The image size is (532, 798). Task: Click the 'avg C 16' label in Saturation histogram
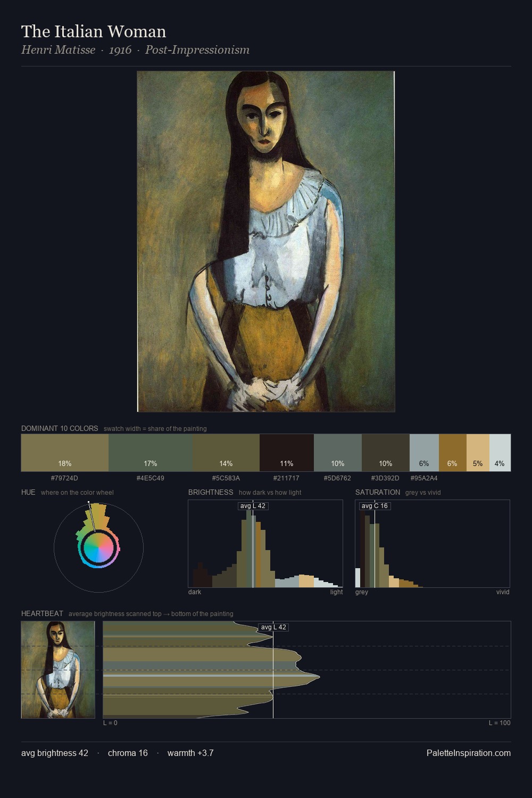tap(375, 506)
